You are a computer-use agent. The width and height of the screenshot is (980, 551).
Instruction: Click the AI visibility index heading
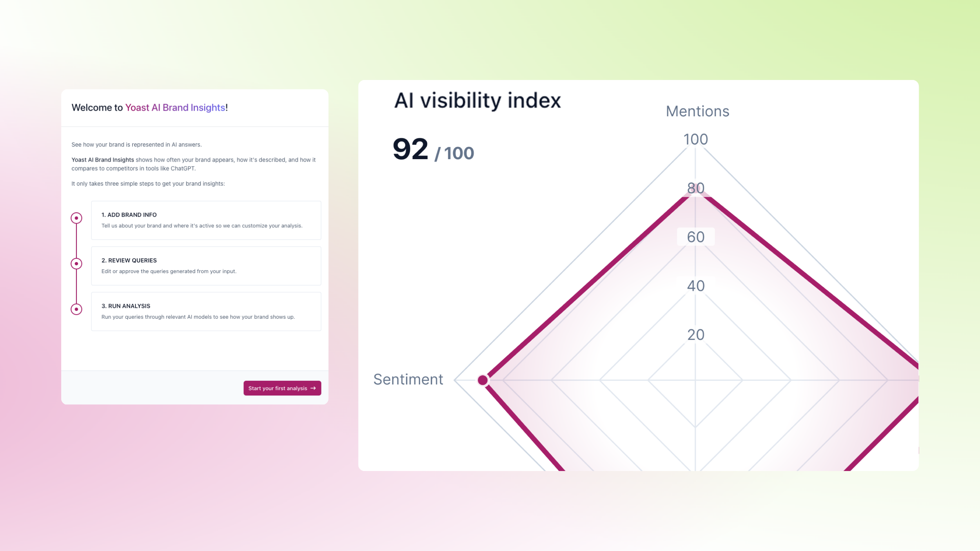(477, 100)
